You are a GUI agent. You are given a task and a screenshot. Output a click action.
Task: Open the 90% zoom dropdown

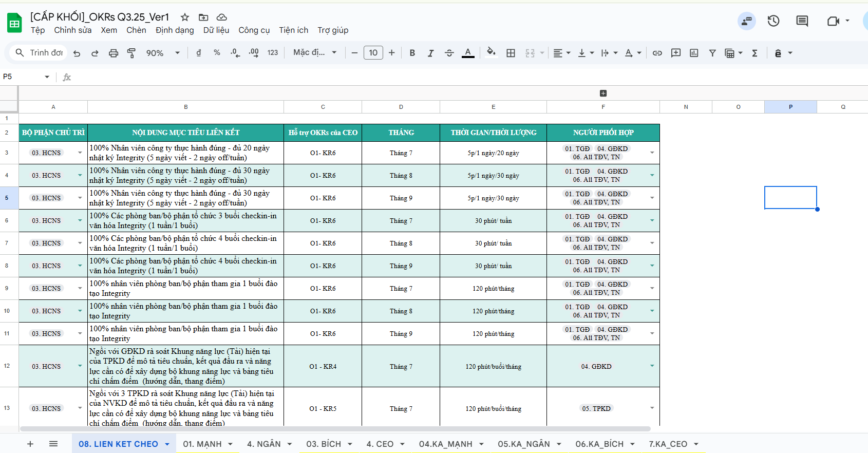(x=163, y=53)
